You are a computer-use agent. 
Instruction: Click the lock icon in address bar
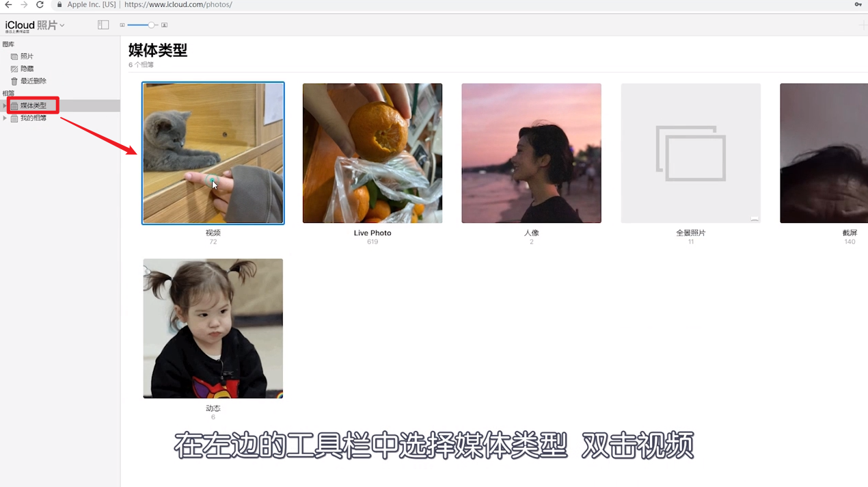[59, 5]
